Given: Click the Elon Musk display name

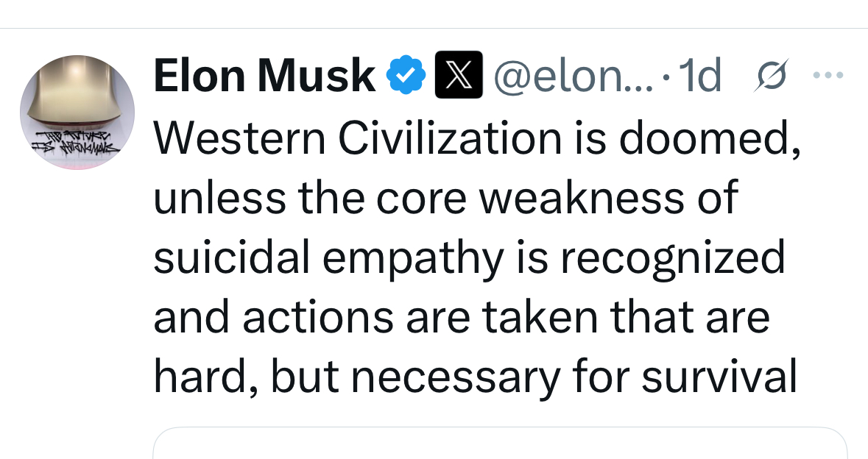Looking at the screenshot, I should click(x=264, y=76).
